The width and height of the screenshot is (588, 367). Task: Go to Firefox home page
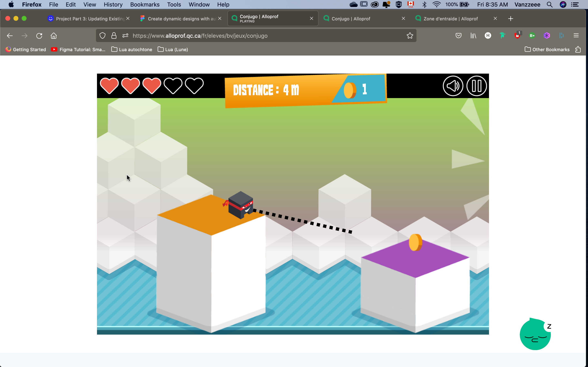point(54,36)
